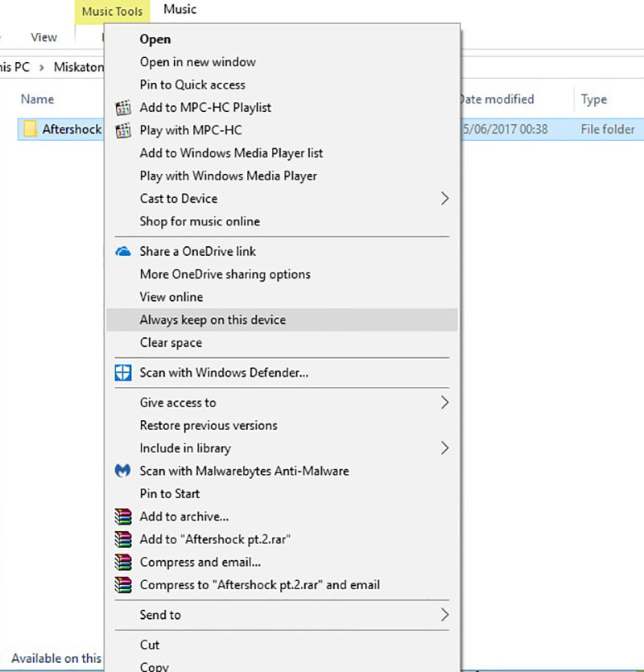This screenshot has height=672, width=644.
Task: Expand the Give access to submenu arrow
Action: click(444, 402)
